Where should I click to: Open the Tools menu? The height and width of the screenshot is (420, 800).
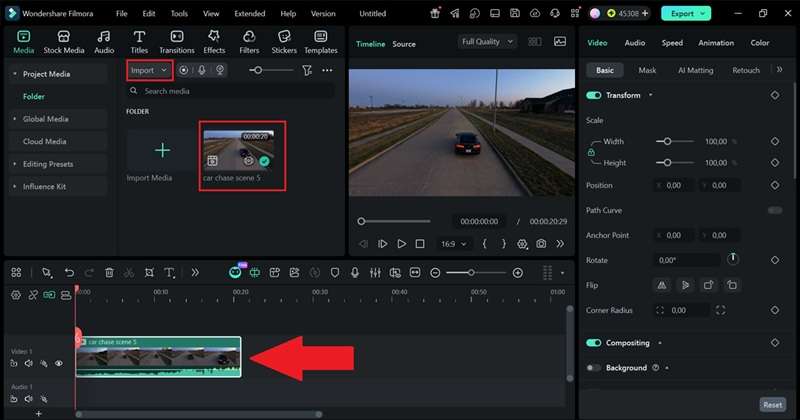click(179, 14)
